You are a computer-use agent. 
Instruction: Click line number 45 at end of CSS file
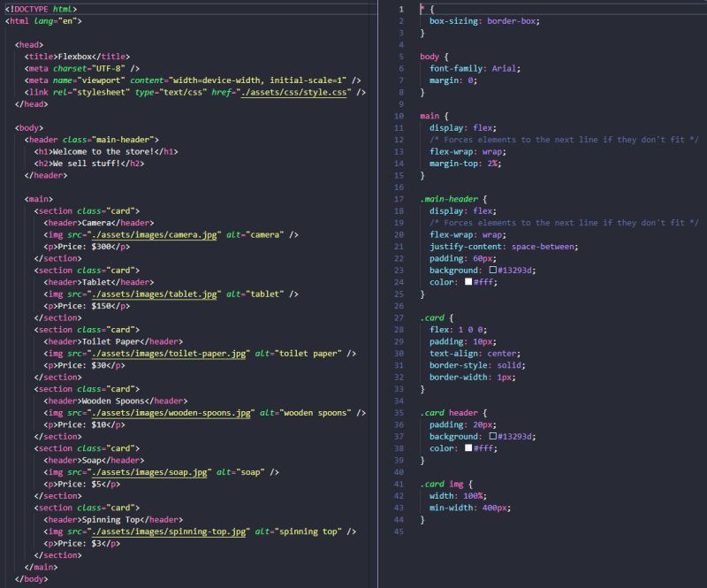tap(399, 531)
